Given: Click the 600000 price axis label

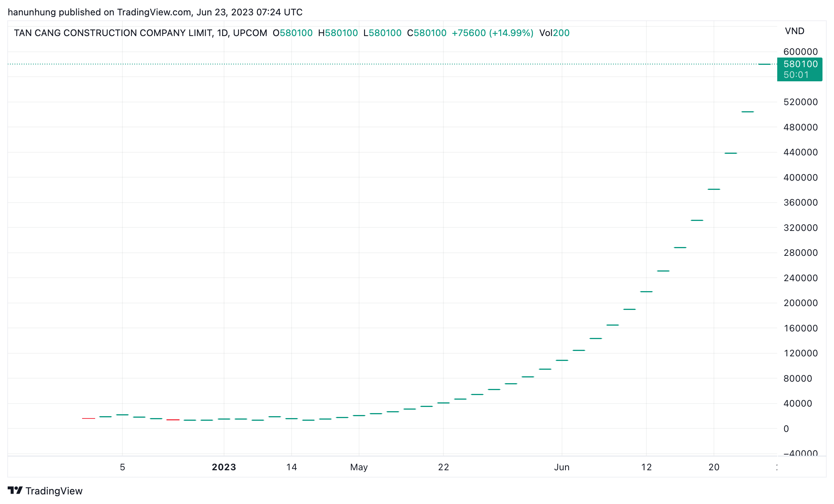Looking at the screenshot, I should click(801, 51).
